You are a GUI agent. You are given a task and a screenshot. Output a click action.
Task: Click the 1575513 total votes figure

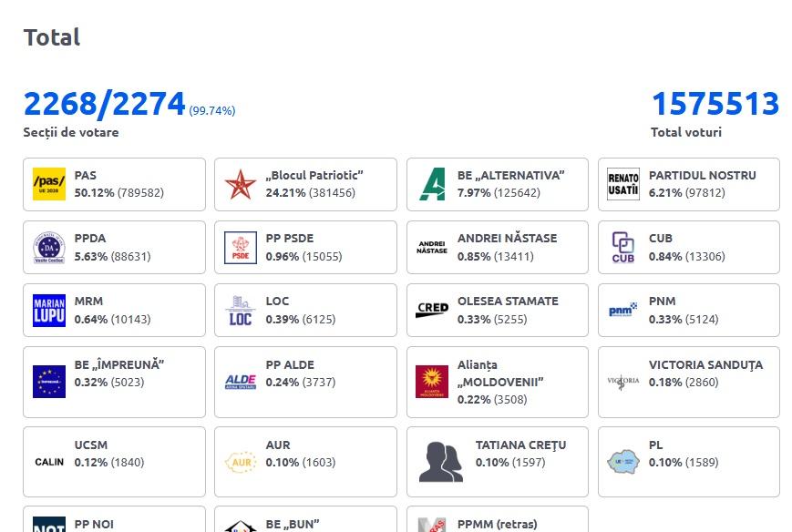click(x=715, y=104)
